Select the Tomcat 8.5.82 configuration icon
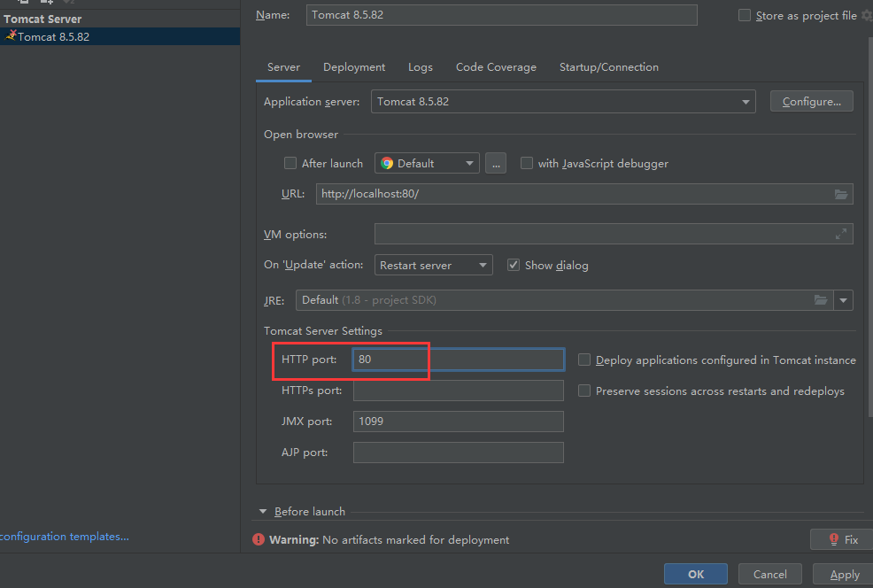 [x=11, y=36]
